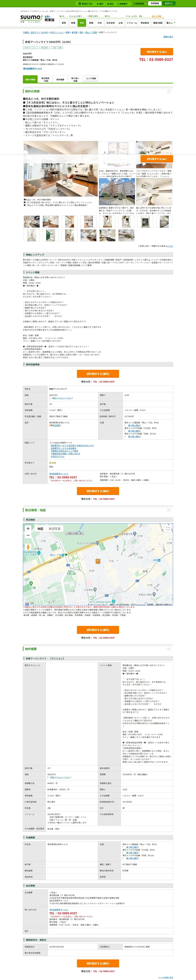Click the 会社 icon in top bar

pos(110,3)
